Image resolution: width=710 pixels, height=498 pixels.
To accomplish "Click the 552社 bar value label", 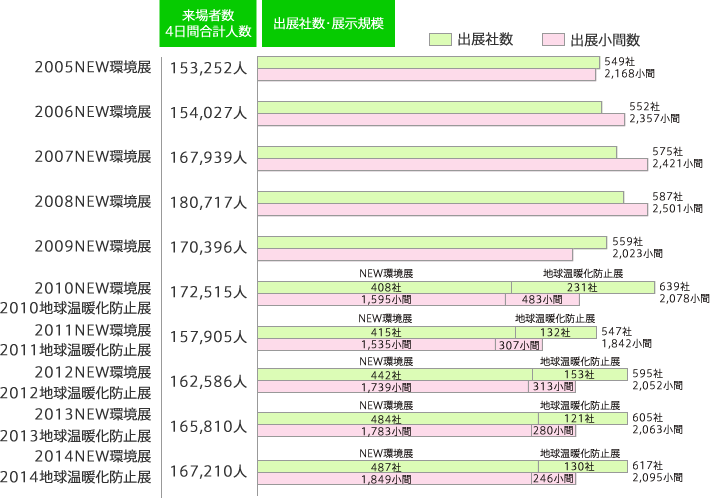I will coord(644,106).
